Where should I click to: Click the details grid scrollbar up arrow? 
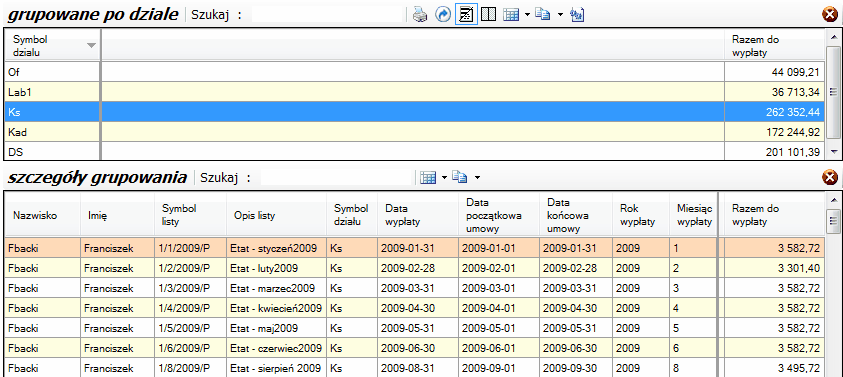pos(834,200)
